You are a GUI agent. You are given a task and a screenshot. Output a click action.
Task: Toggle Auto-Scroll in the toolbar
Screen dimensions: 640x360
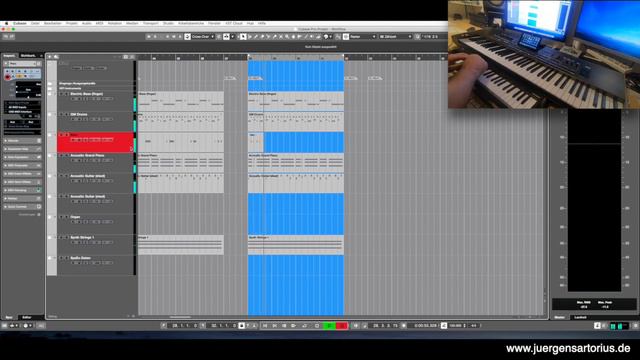click(x=226, y=37)
